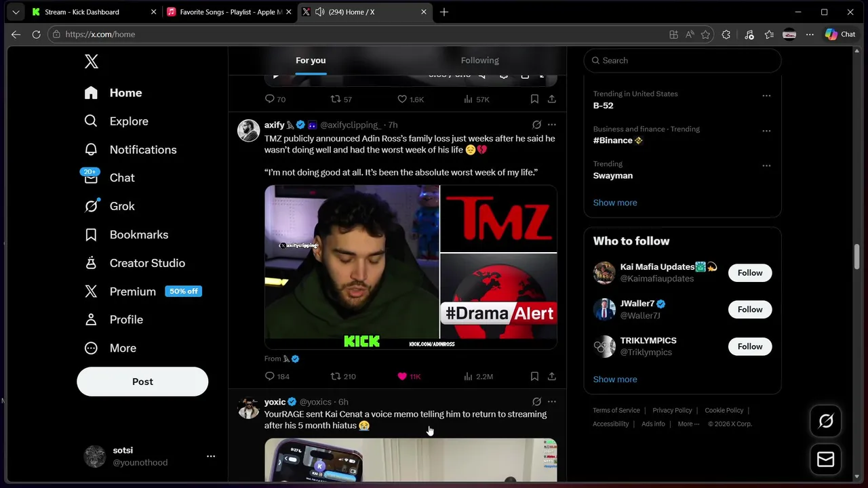Open Profile from the sidebar
The image size is (868, 488).
pyautogui.click(x=113, y=319)
